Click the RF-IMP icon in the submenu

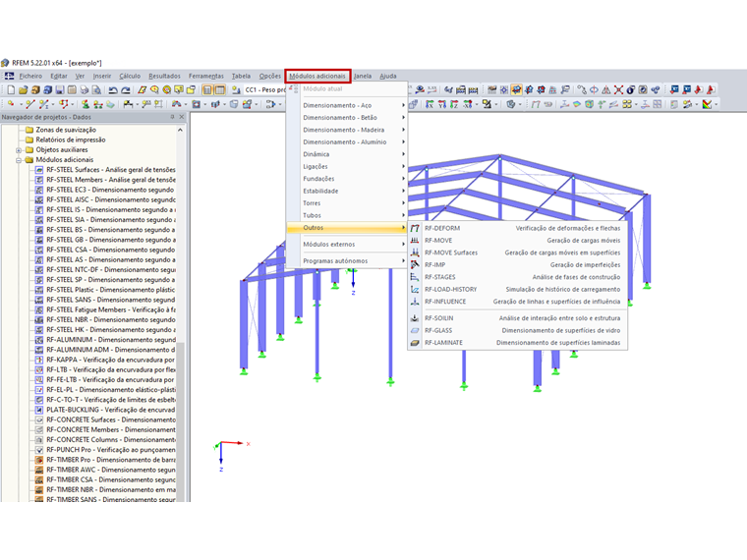tap(415, 264)
